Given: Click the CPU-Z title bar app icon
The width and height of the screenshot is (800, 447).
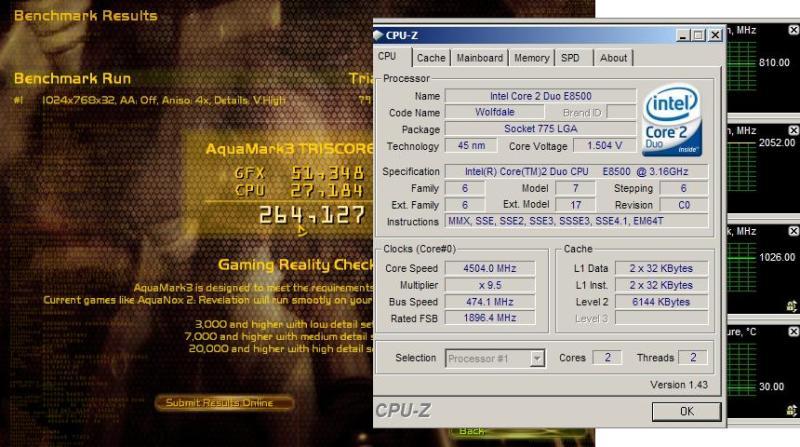Looking at the screenshot, I should pyautogui.click(x=379, y=35).
